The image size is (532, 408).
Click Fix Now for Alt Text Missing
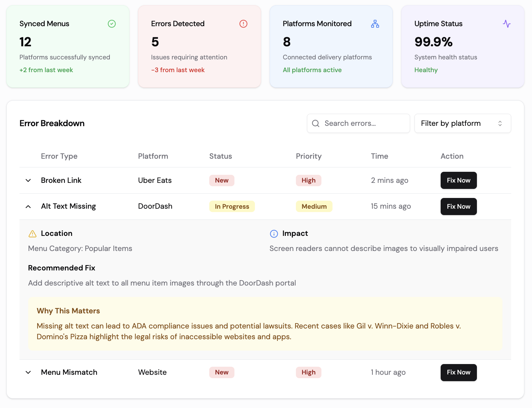coord(458,206)
